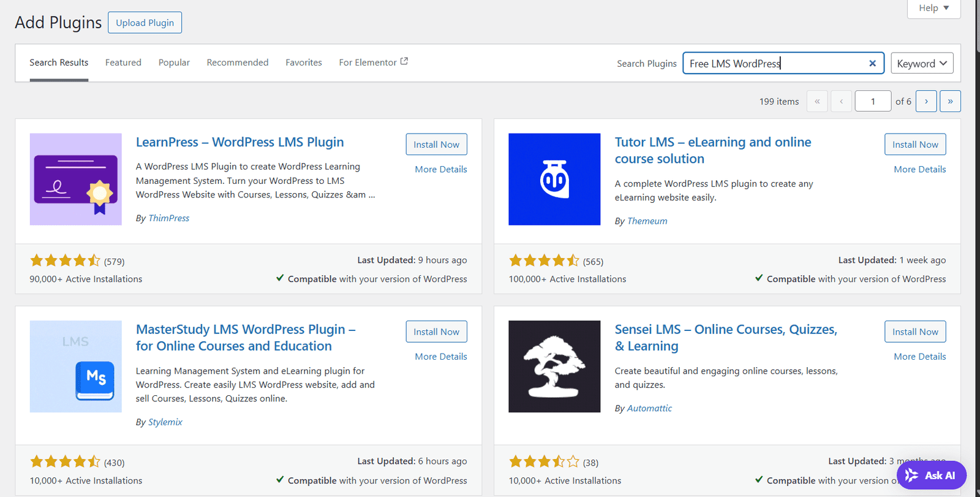Click the '199 items' count text

pos(779,102)
